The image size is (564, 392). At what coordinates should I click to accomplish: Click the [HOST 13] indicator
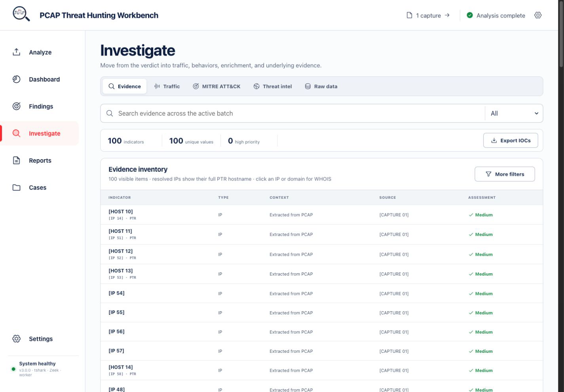(x=121, y=270)
